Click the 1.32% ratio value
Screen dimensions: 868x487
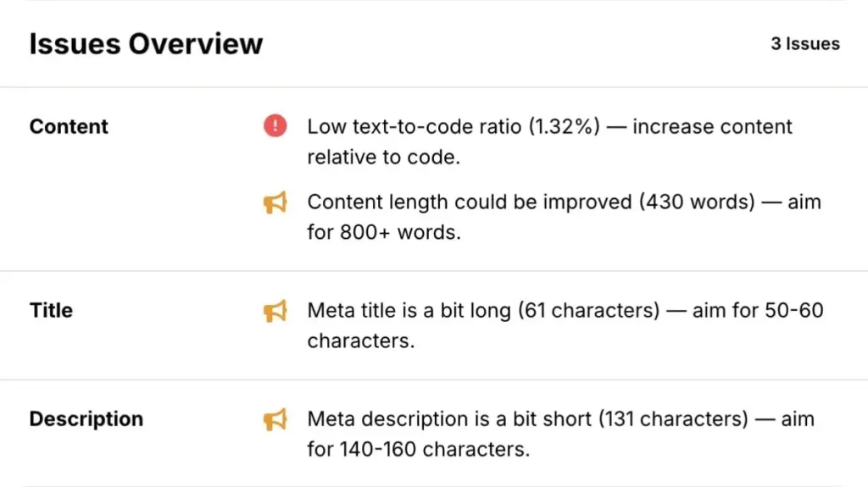(x=565, y=127)
